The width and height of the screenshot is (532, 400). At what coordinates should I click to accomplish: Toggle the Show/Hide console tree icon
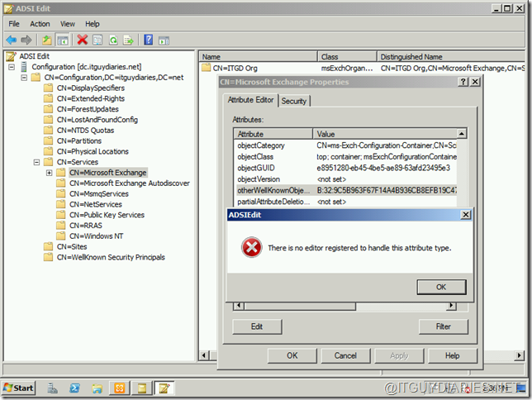(63, 40)
